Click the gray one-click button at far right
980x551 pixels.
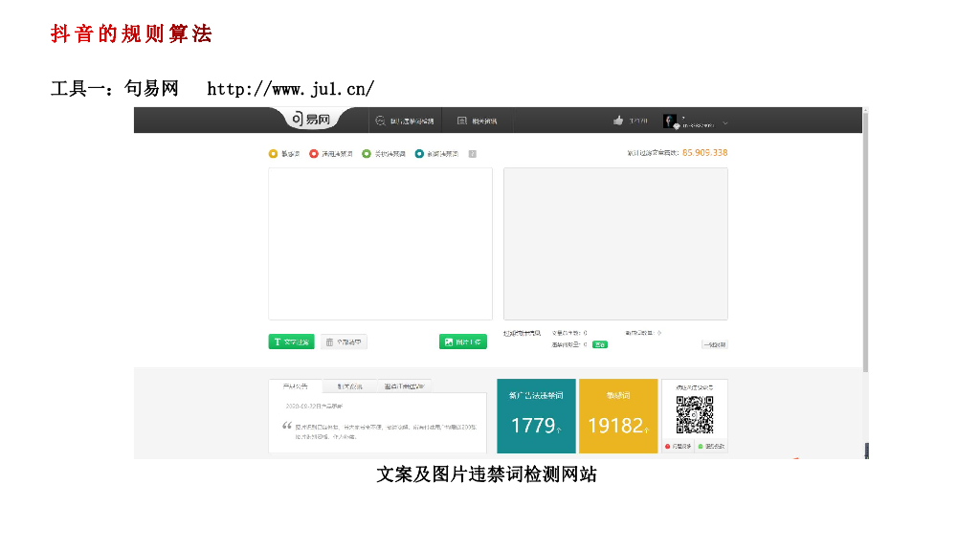[x=714, y=344]
